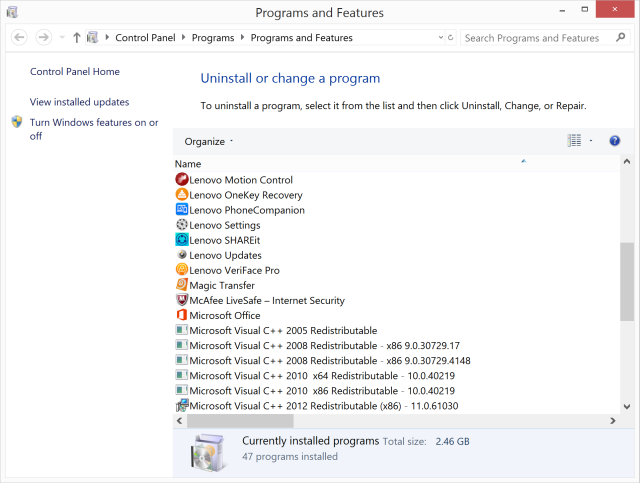This screenshot has width=640, height=483.
Task: Open the More view options arrow
Action: pyautogui.click(x=591, y=141)
